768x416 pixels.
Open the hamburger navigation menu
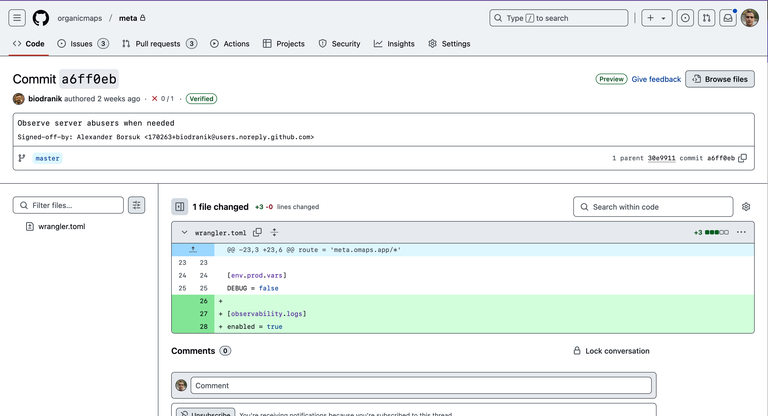coord(17,18)
